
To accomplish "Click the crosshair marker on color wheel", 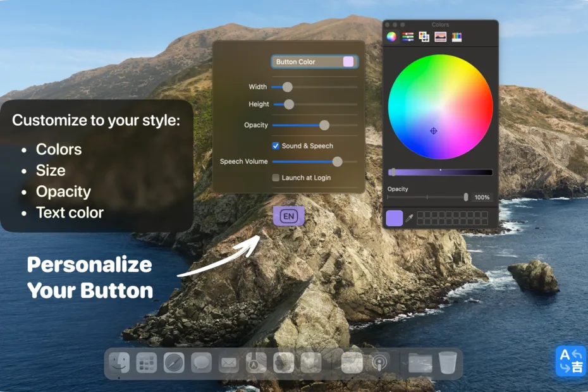I will [434, 131].
